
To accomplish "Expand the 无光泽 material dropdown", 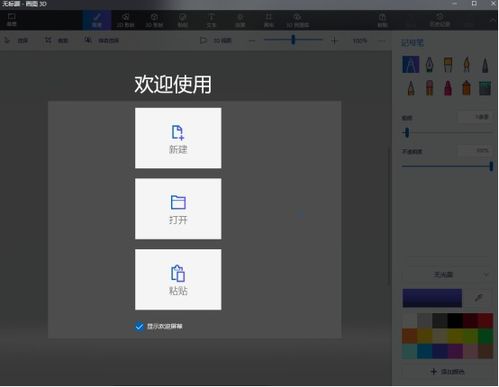I will (x=447, y=275).
